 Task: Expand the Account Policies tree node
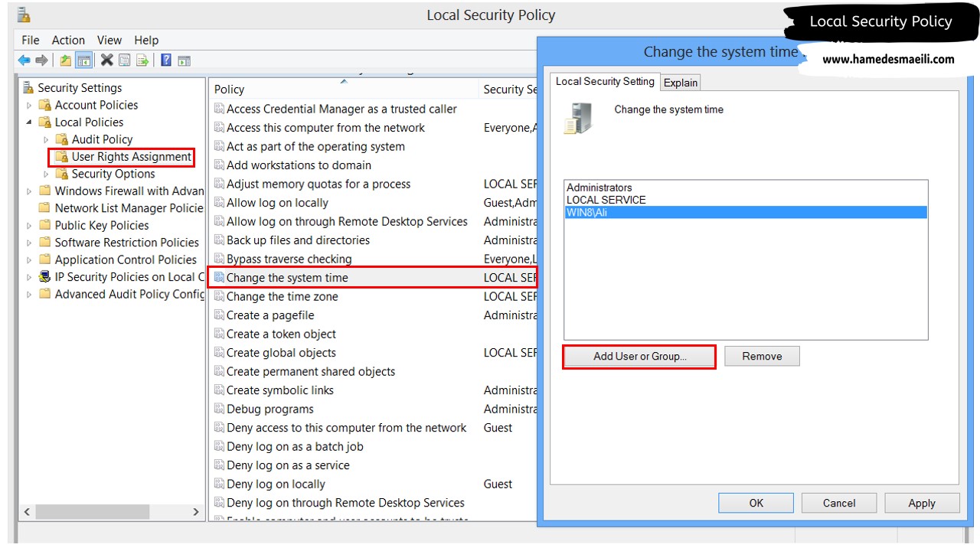(x=29, y=106)
